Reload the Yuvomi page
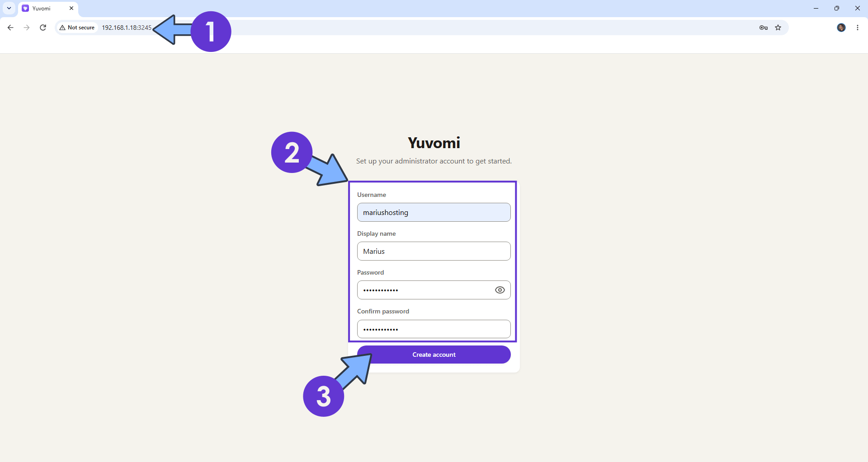 click(43, 28)
